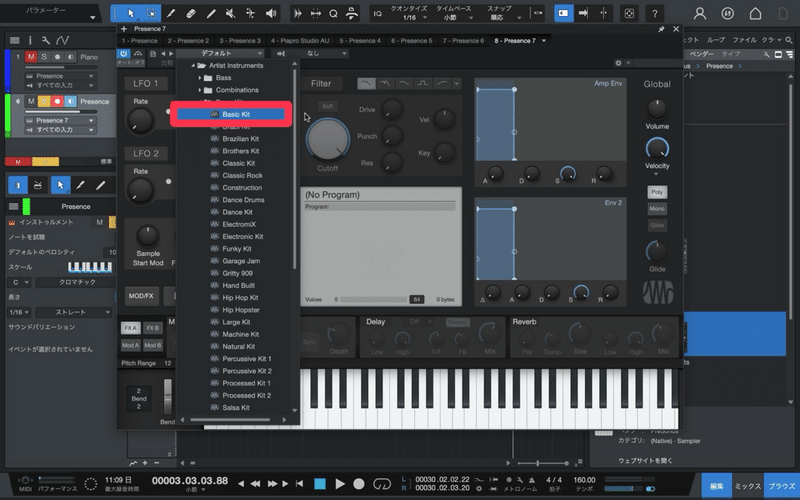Open the ウェブサイトを開く link
This screenshot has height=500, width=800.
645,461
